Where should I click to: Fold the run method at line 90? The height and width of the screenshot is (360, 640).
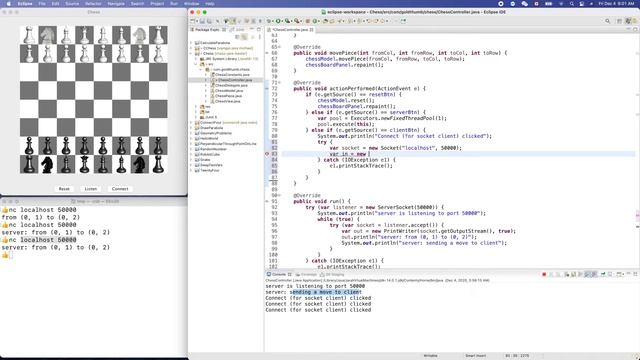pos(280,195)
